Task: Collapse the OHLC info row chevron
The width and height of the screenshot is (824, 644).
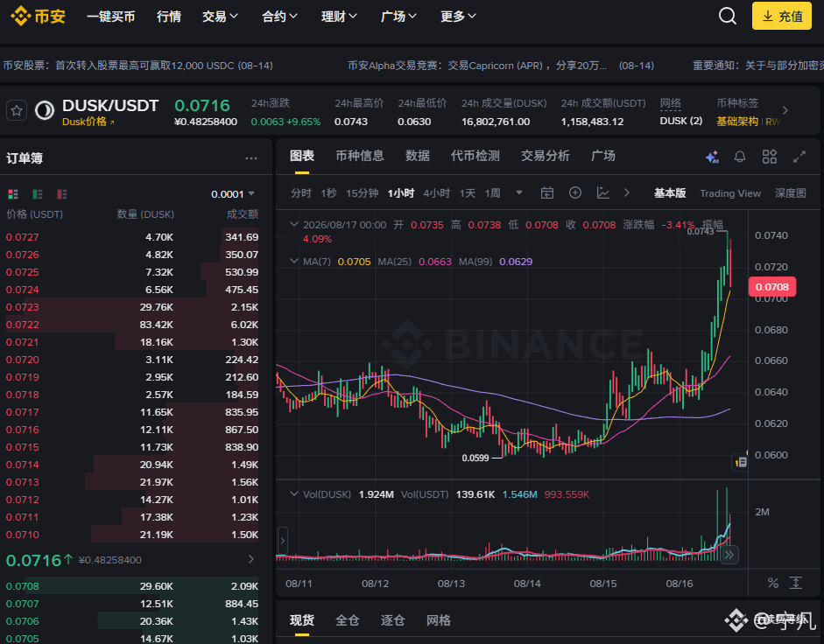Action: pyautogui.click(x=293, y=224)
